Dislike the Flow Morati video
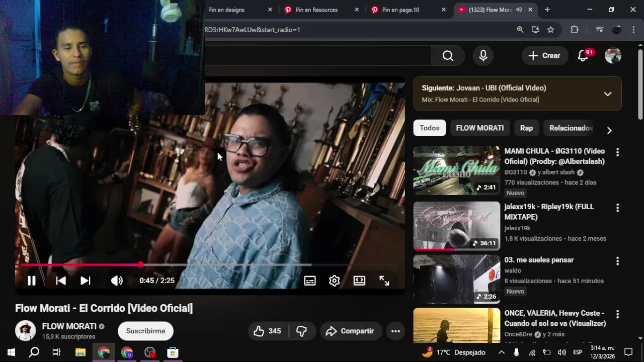Viewport: 644px width, 362px height. click(x=302, y=331)
